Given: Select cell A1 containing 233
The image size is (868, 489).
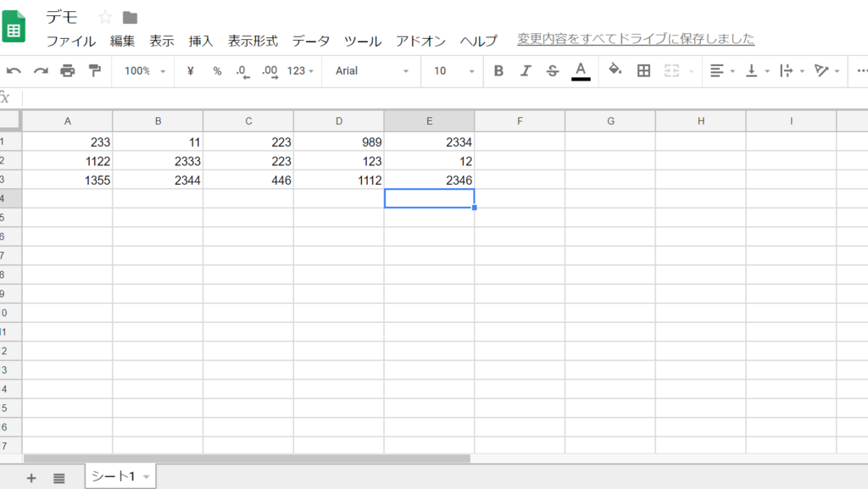Looking at the screenshot, I should pyautogui.click(x=68, y=142).
